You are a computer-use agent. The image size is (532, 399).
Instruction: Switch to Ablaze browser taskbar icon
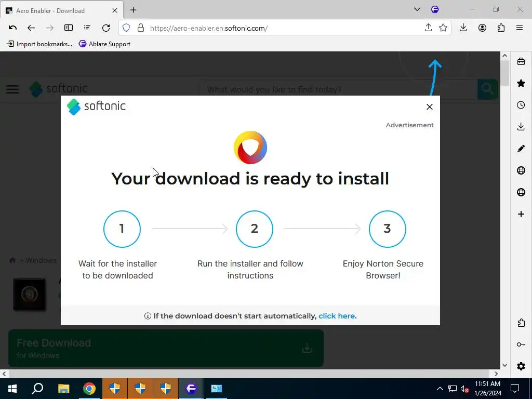coord(191,389)
